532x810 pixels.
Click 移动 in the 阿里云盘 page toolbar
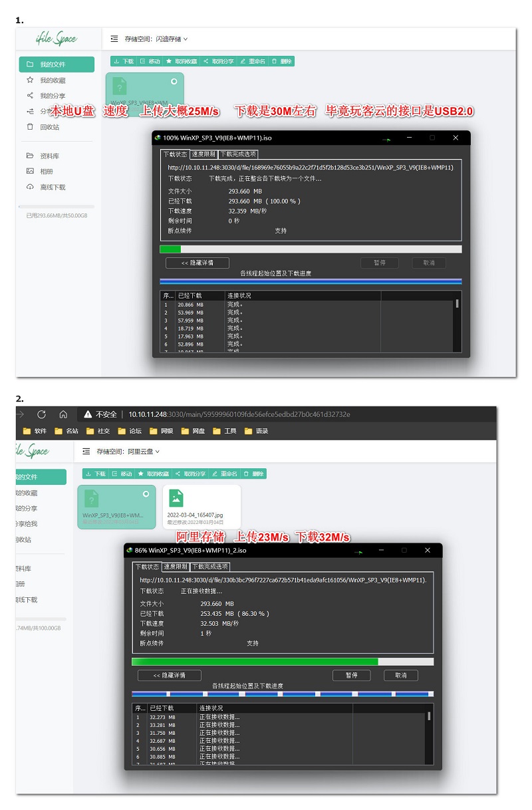click(x=122, y=473)
